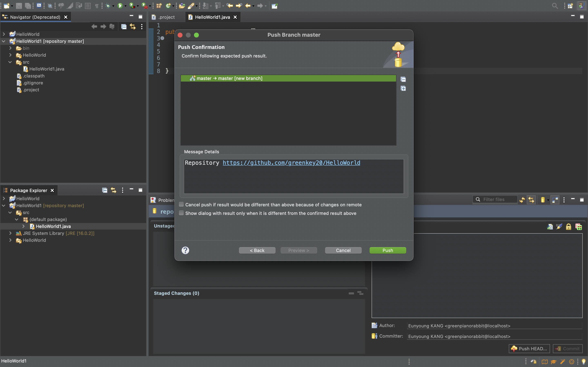The image size is (588, 367).
Task: Click the collapse all icon beside push results
Action: 403,79
